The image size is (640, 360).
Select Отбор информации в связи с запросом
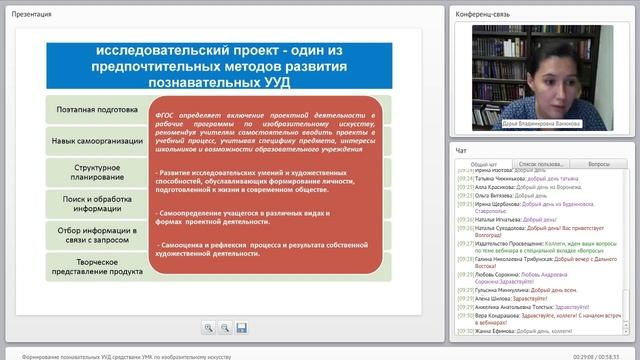pos(97,235)
